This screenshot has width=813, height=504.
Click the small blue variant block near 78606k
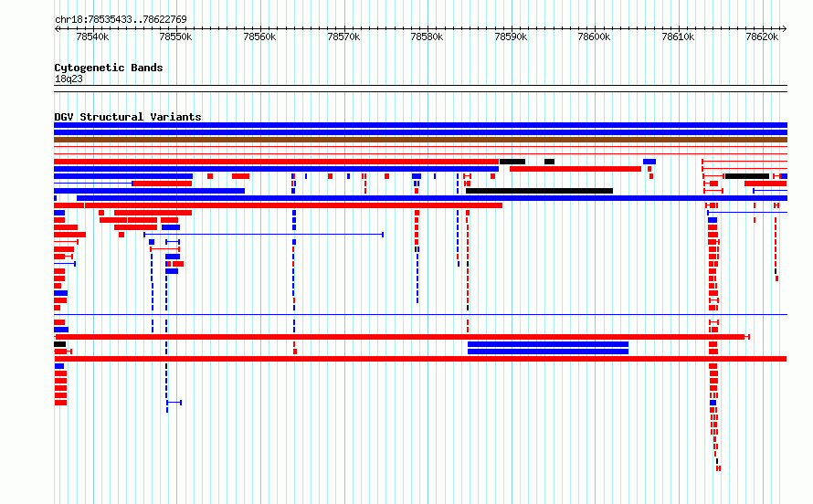pos(649,162)
